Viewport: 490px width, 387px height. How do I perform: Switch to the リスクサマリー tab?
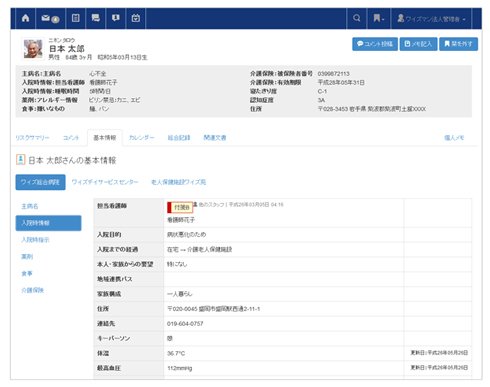(x=32, y=138)
